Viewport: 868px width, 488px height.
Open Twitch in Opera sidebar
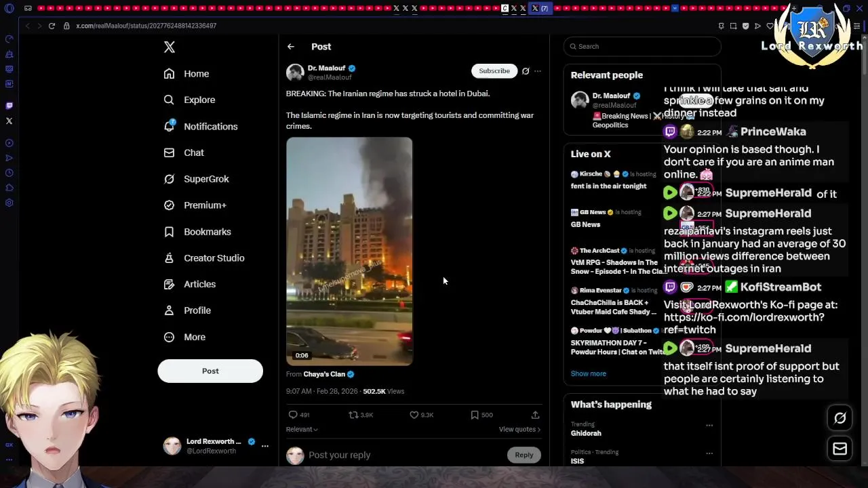point(9,106)
